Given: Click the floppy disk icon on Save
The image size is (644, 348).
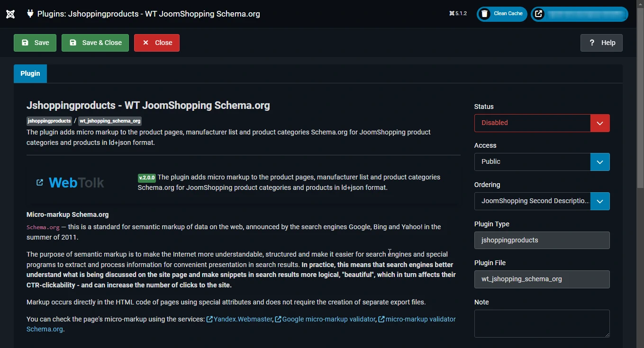Looking at the screenshot, I should (x=25, y=43).
